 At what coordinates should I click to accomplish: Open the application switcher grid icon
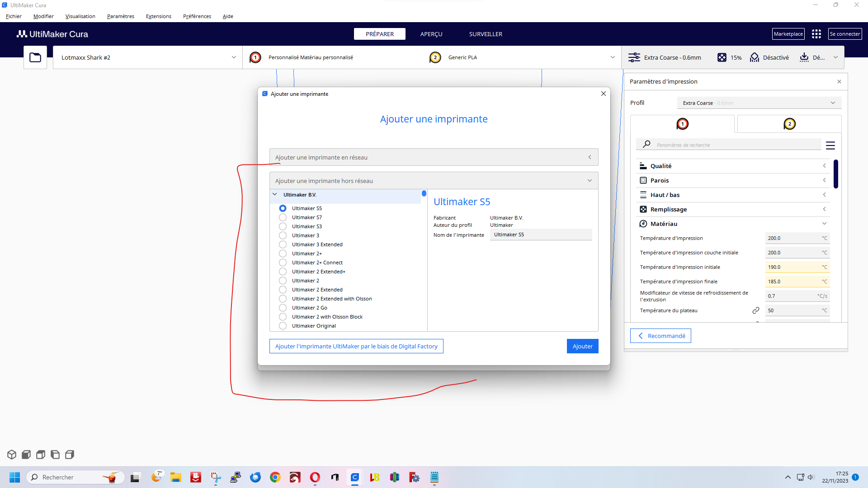tap(816, 34)
